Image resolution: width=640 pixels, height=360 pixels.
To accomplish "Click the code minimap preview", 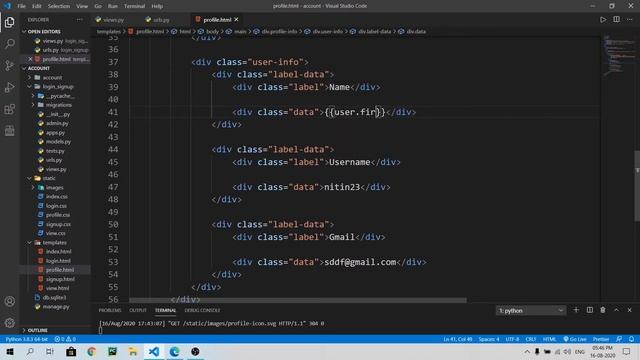I will (619, 55).
